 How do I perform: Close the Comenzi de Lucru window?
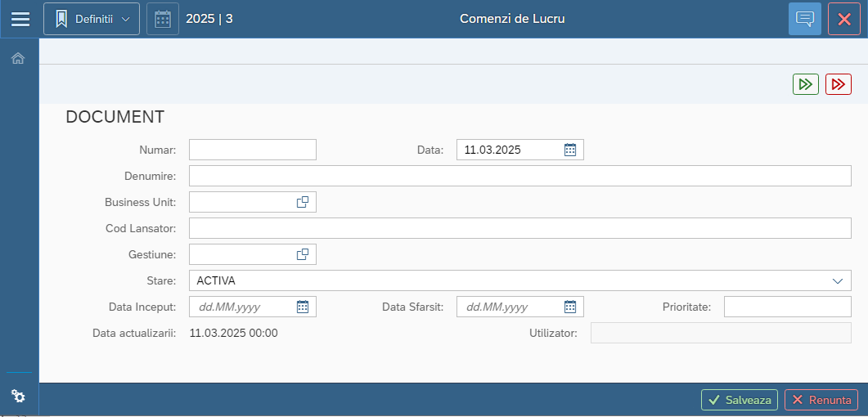(x=844, y=19)
